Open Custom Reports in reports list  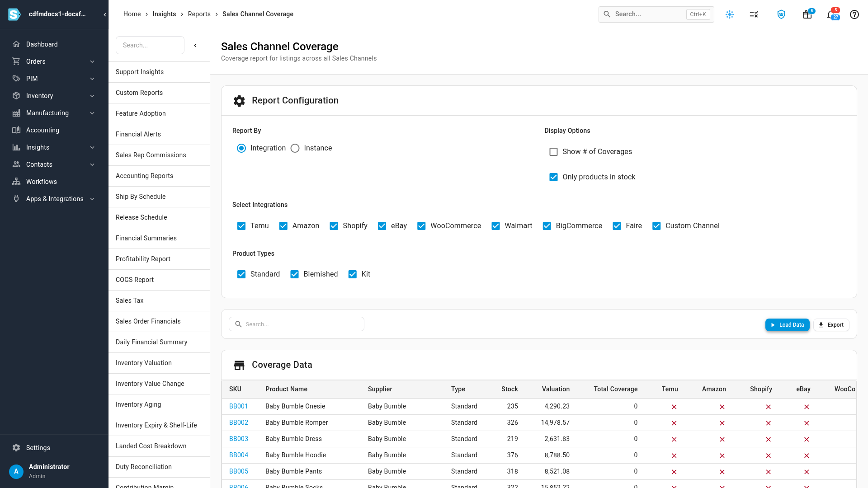click(159, 93)
